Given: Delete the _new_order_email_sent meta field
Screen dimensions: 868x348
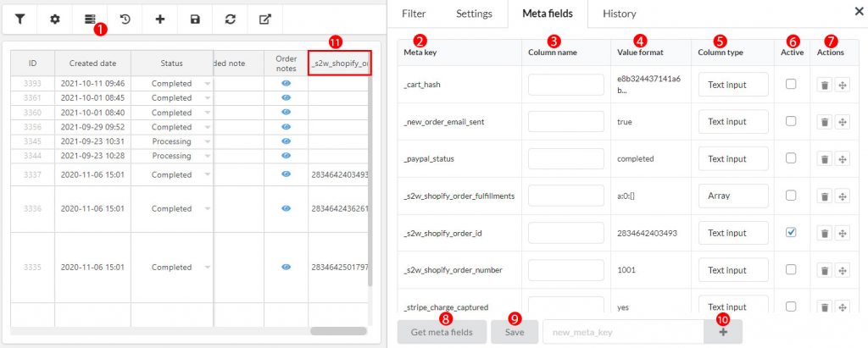Looking at the screenshot, I should [824, 122].
